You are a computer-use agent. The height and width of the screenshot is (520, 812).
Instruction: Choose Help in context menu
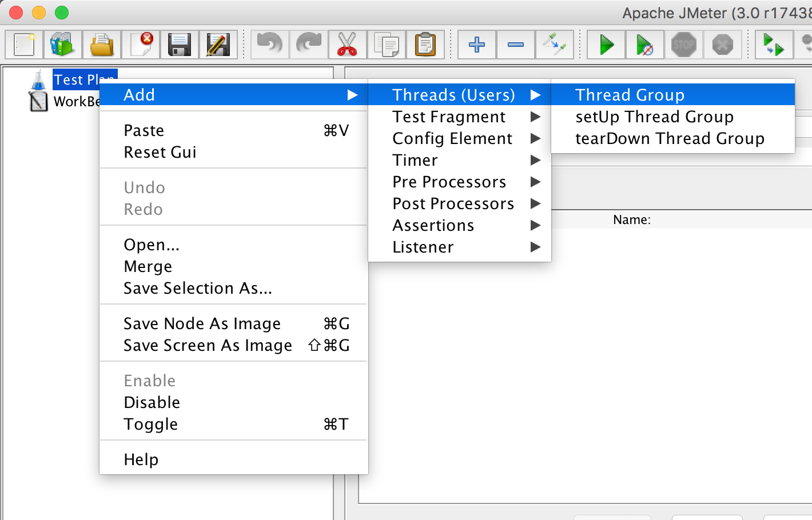[x=234, y=459]
